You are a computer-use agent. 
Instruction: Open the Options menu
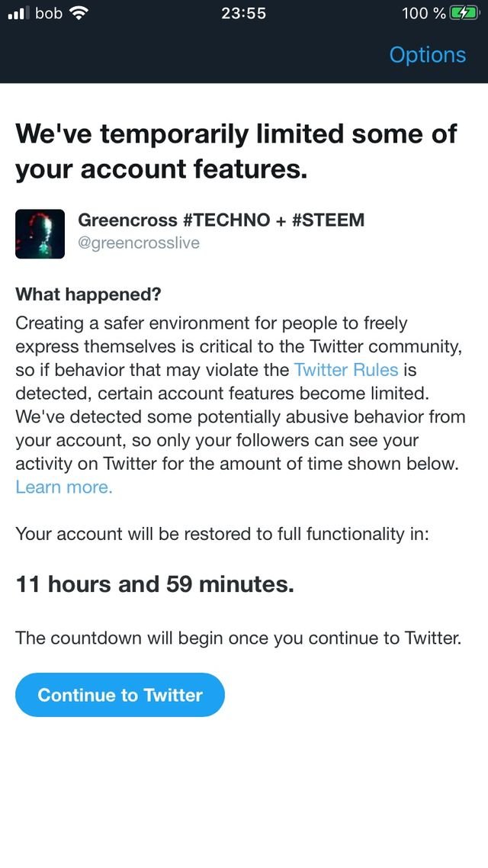(427, 55)
